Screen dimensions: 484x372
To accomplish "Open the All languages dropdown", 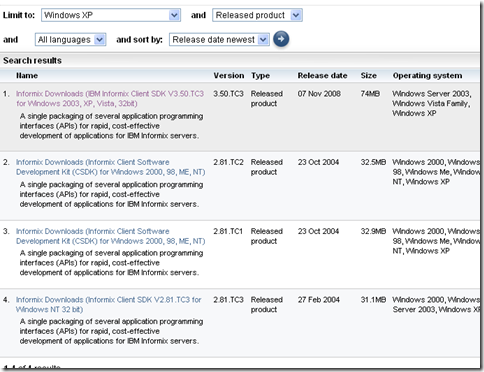I will point(70,40).
